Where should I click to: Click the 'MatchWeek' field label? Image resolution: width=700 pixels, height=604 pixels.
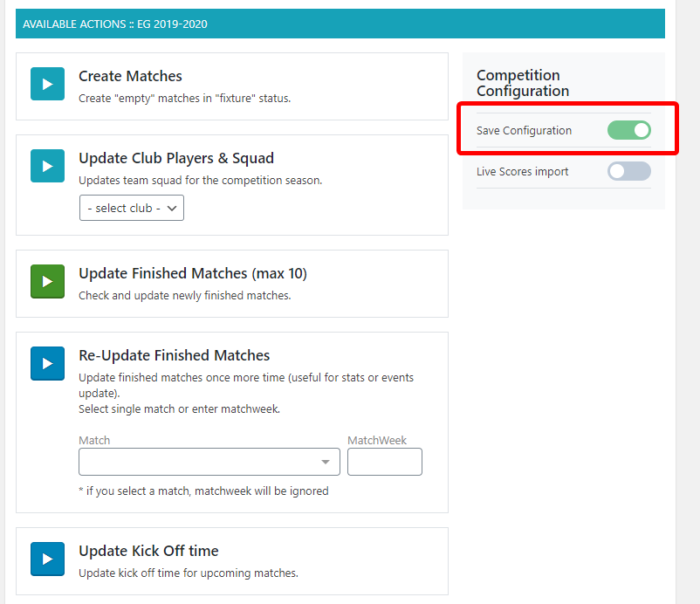(377, 440)
